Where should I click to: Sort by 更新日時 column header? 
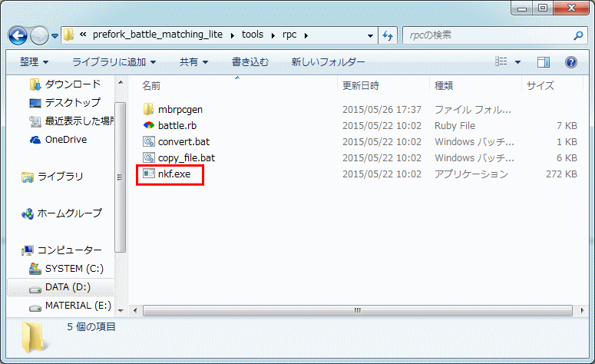(361, 86)
